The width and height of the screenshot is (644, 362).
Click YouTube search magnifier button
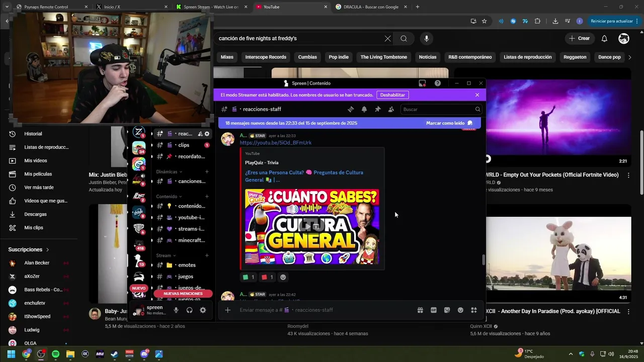tap(404, 39)
